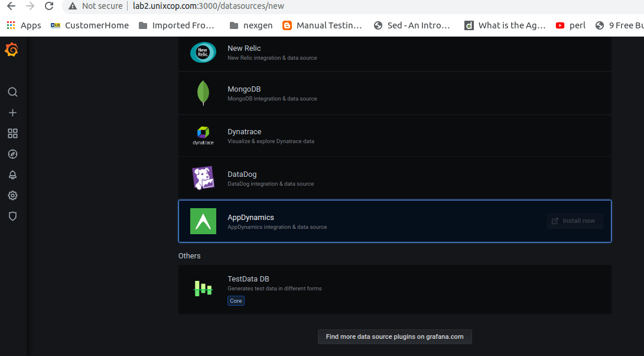Select the MongoDB data source title
Screen dimensions: 644x356
[x=244, y=89]
